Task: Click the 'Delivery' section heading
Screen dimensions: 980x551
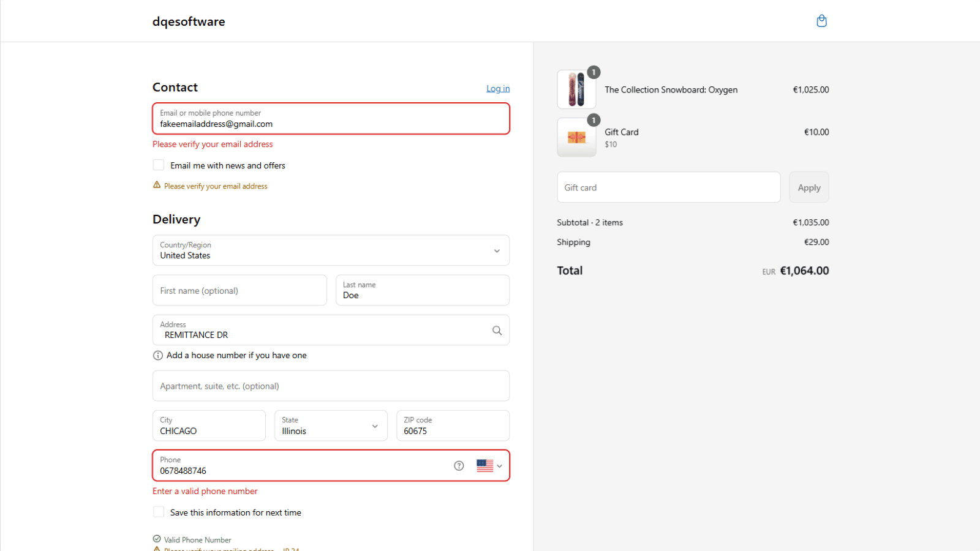Action: click(x=176, y=219)
